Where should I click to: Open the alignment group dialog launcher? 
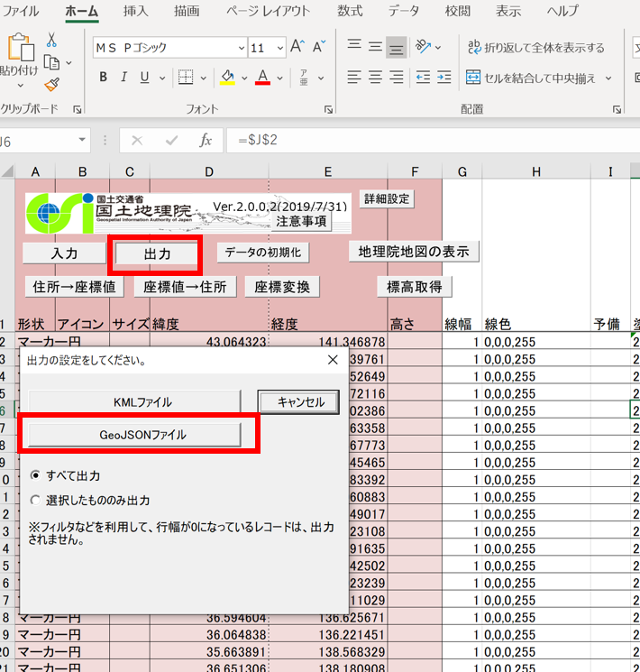(x=617, y=110)
